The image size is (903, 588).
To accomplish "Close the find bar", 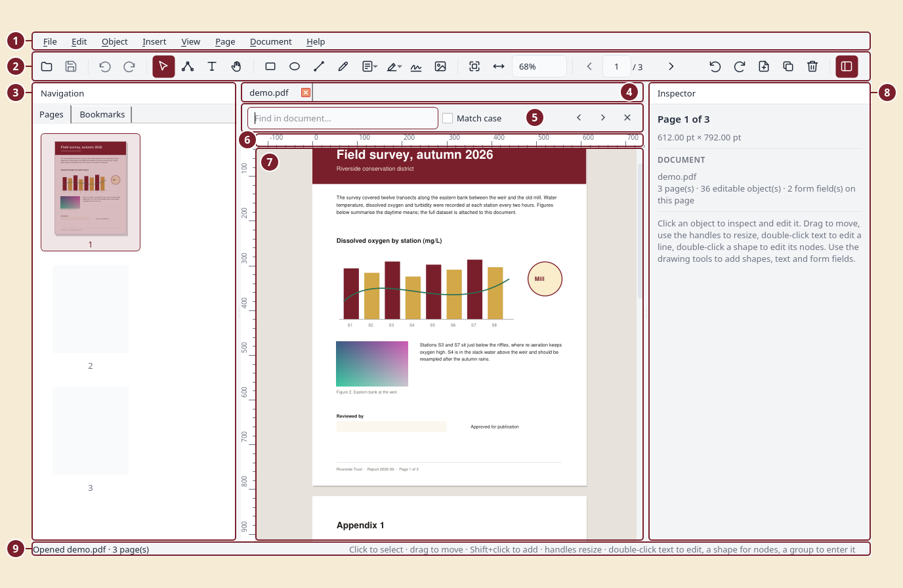I will 627,117.
